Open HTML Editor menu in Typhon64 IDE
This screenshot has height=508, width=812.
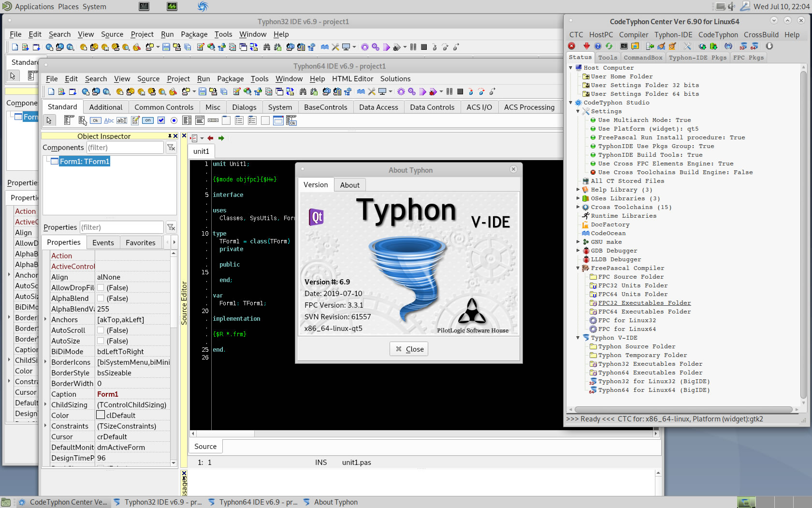(x=352, y=79)
